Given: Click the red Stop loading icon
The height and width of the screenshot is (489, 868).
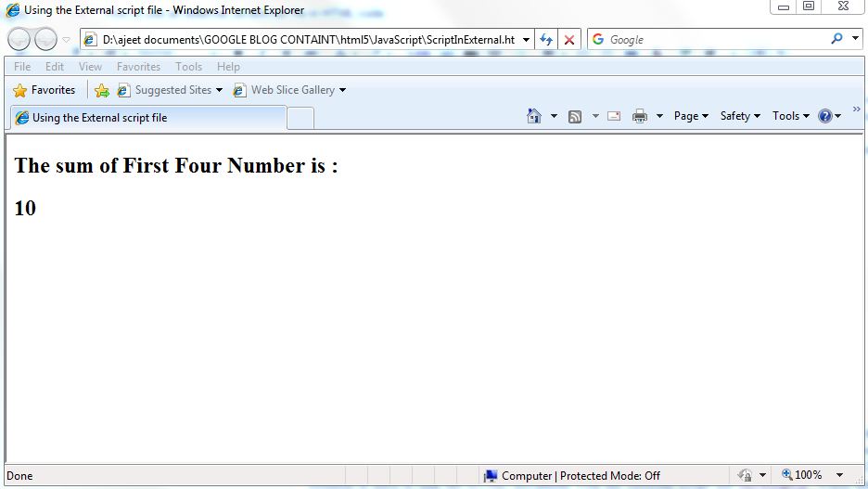Looking at the screenshot, I should pyautogui.click(x=569, y=40).
